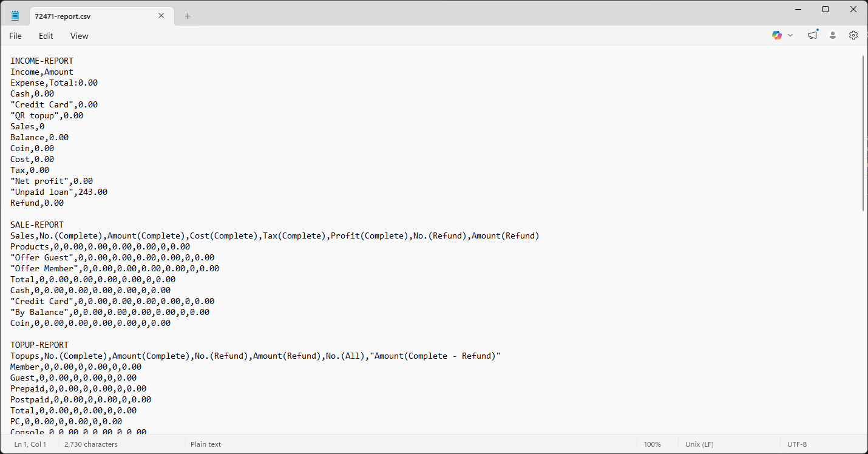868x454 pixels.
Task: Click the 100% zoom level indicator
Action: [x=653, y=444]
